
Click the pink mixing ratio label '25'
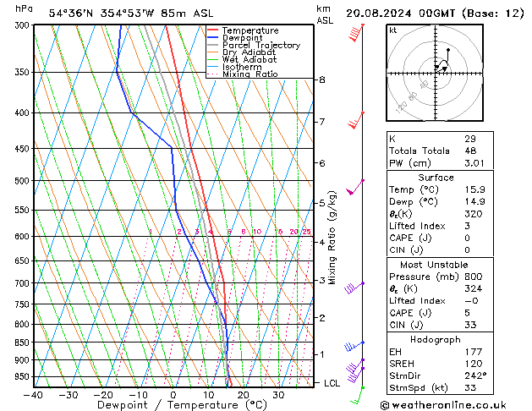[x=306, y=232]
